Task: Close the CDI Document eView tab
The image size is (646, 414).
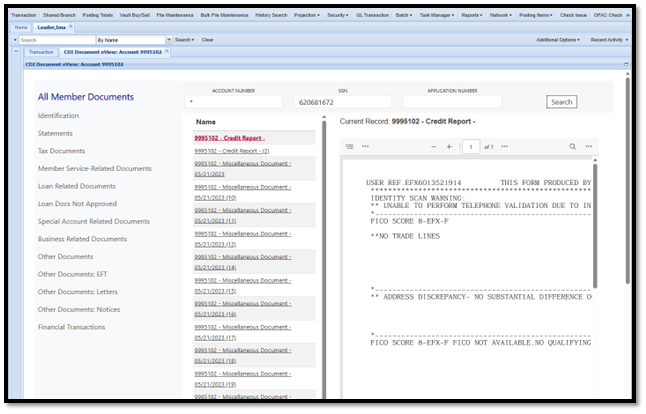Action: click(167, 51)
